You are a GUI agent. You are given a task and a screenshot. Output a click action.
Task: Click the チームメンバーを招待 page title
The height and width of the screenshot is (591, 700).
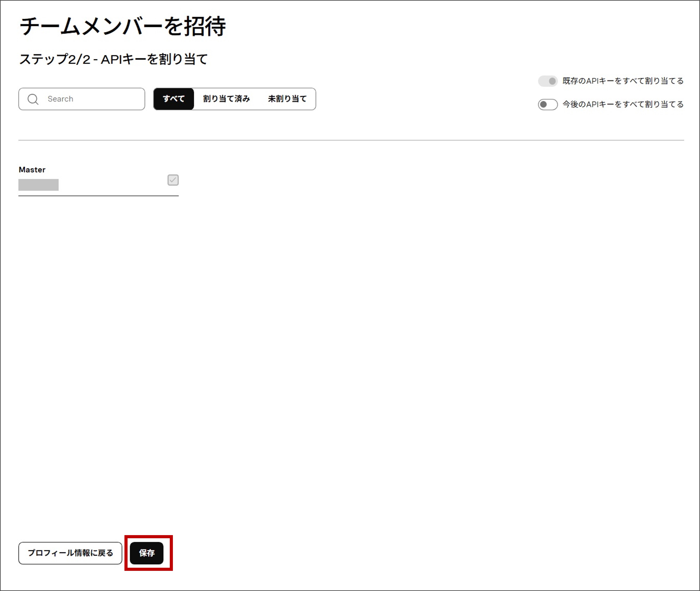point(123,26)
